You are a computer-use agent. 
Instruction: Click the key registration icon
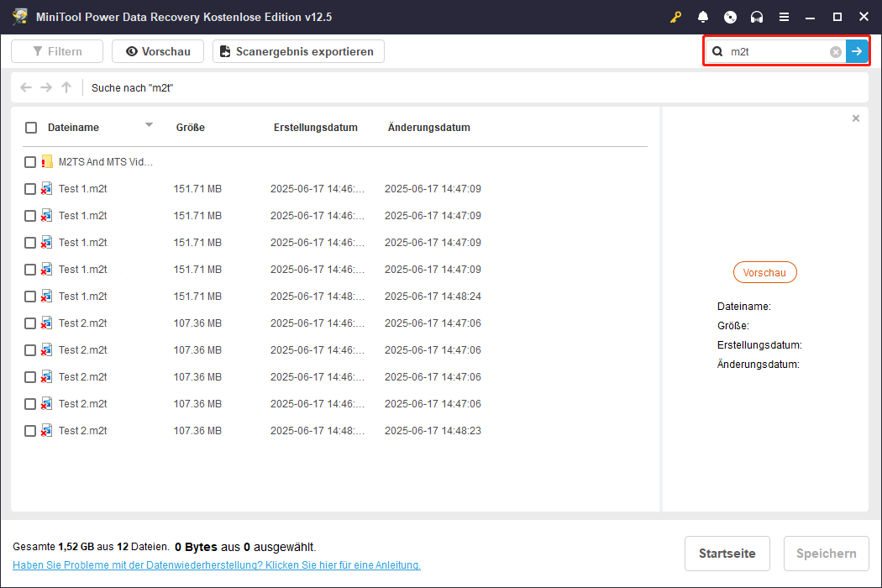click(675, 17)
